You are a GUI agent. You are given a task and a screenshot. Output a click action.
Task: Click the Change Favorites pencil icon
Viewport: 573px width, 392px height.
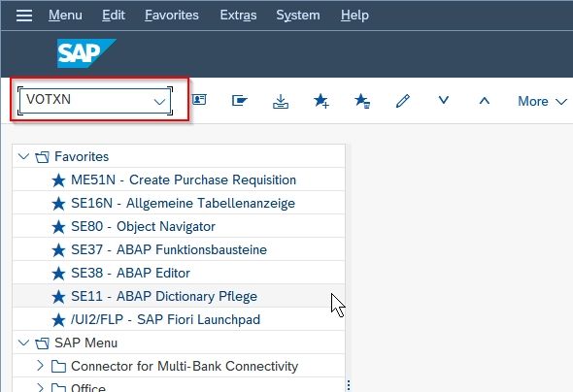click(x=403, y=101)
